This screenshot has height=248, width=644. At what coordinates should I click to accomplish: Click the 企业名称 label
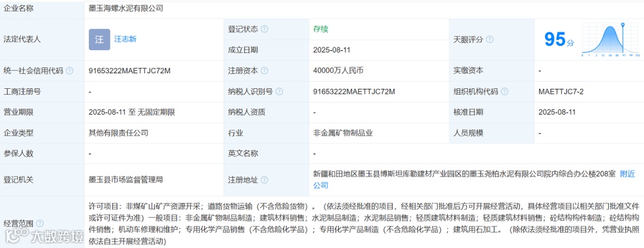18,8
